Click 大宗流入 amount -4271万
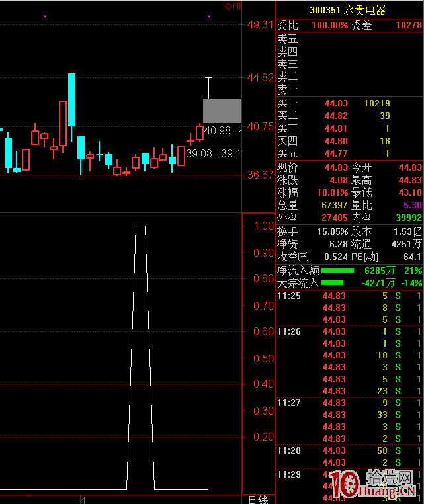Screen dimensions: 424x504 tap(378, 283)
